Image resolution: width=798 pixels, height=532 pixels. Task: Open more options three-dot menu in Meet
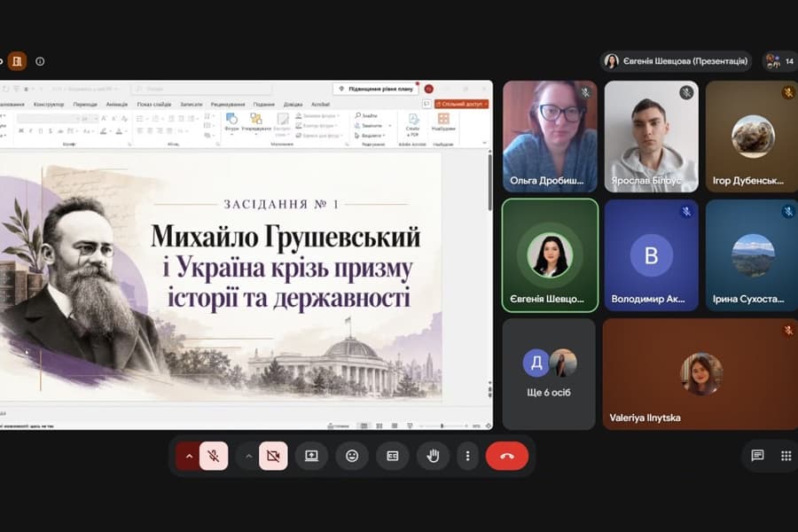tap(467, 456)
